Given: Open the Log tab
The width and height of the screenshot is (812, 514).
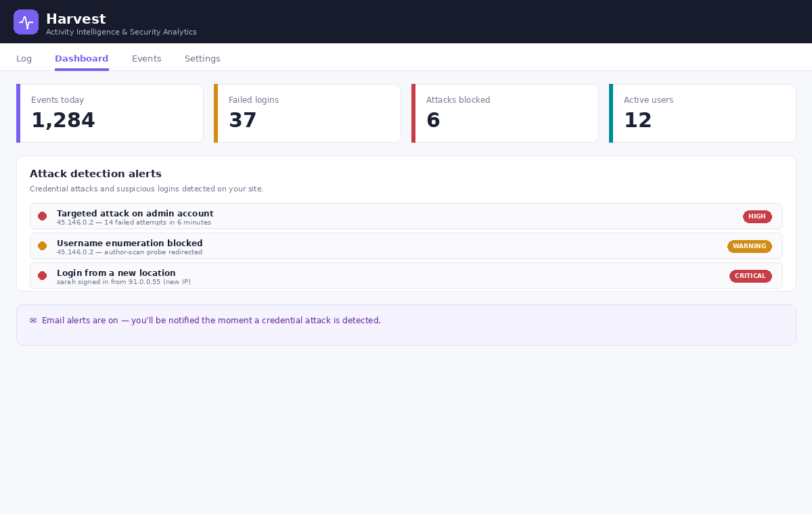Looking at the screenshot, I should [24, 59].
